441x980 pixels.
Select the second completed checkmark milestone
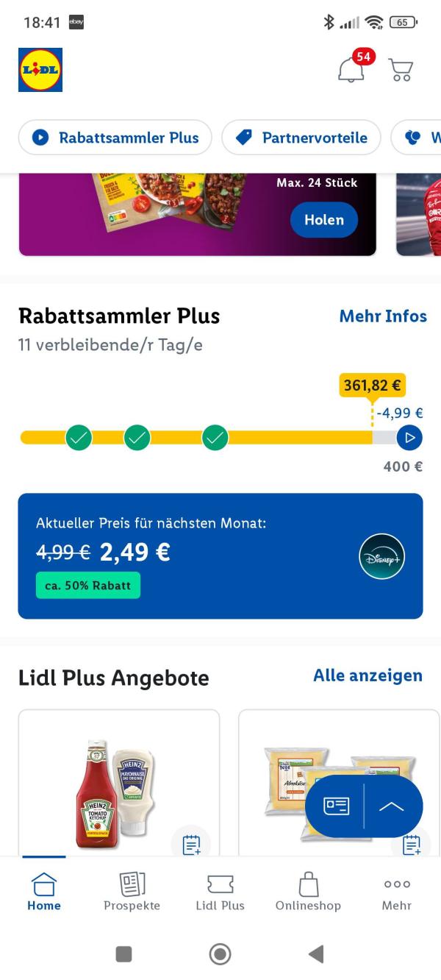(137, 438)
